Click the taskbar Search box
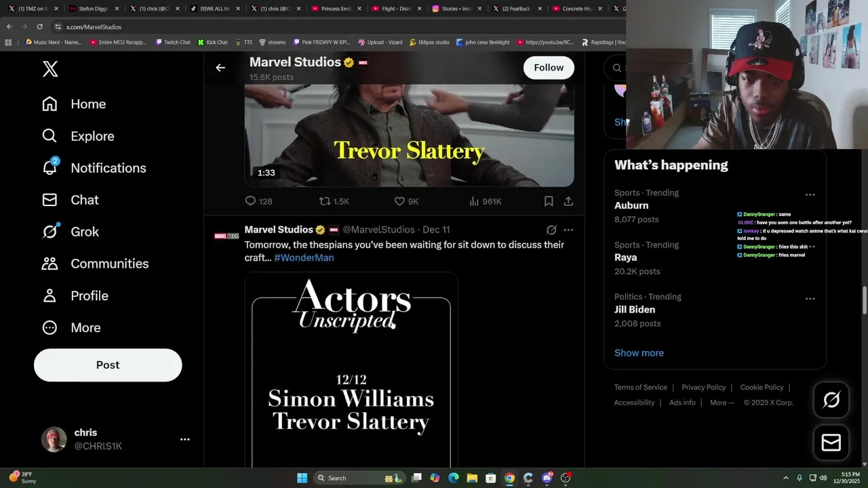Screen dimensions: 868x488 359,478
